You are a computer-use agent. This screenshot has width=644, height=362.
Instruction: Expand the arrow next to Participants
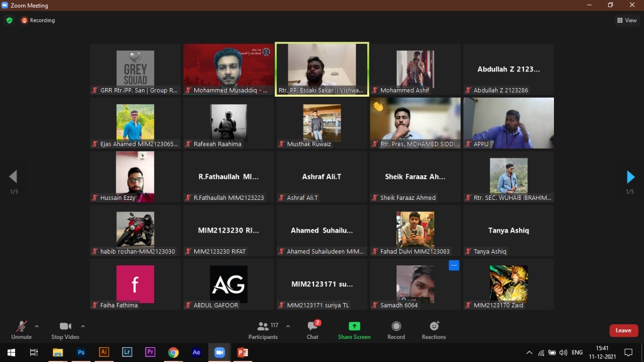click(288, 326)
